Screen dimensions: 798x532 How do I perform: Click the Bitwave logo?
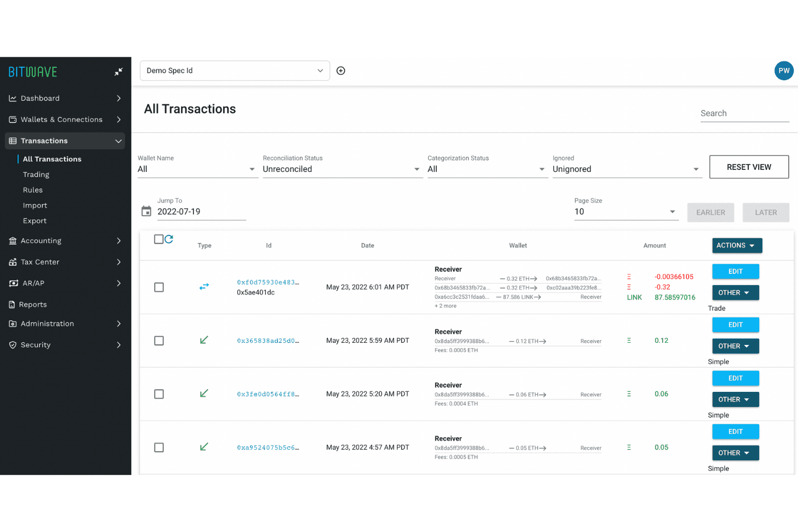pyautogui.click(x=33, y=72)
